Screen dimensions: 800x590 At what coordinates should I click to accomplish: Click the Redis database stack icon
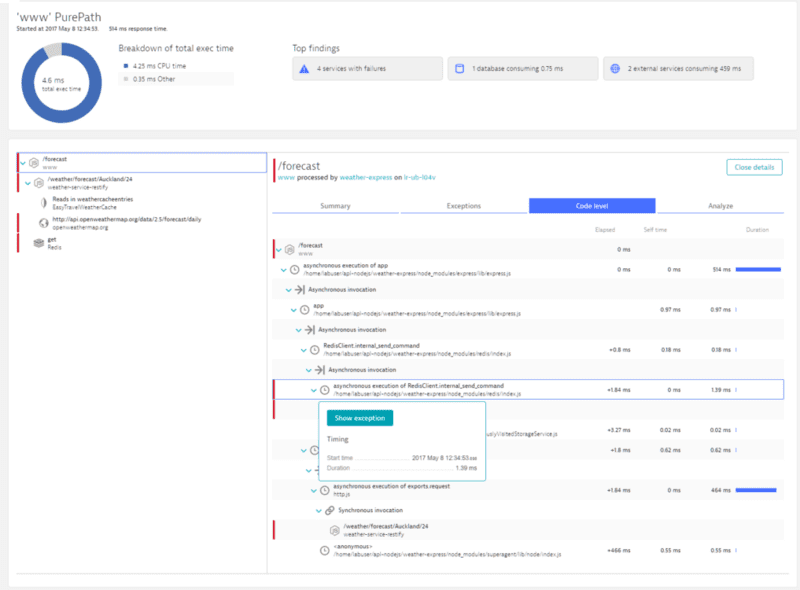(x=39, y=243)
